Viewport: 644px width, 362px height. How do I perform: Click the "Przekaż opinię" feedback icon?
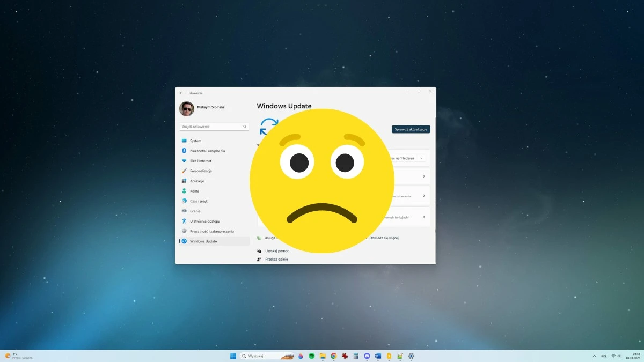tap(259, 259)
